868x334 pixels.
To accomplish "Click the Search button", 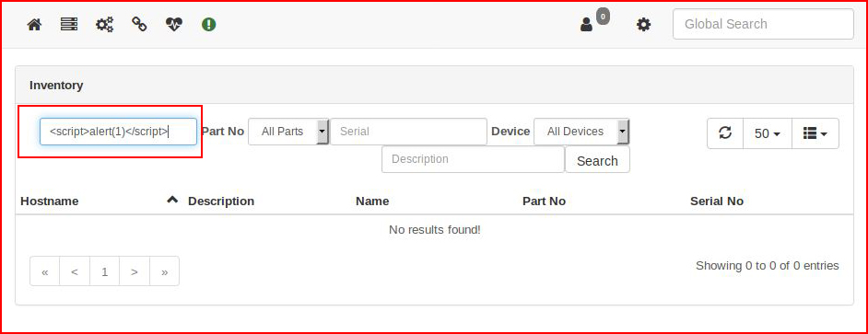I will pyautogui.click(x=597, y=161).
